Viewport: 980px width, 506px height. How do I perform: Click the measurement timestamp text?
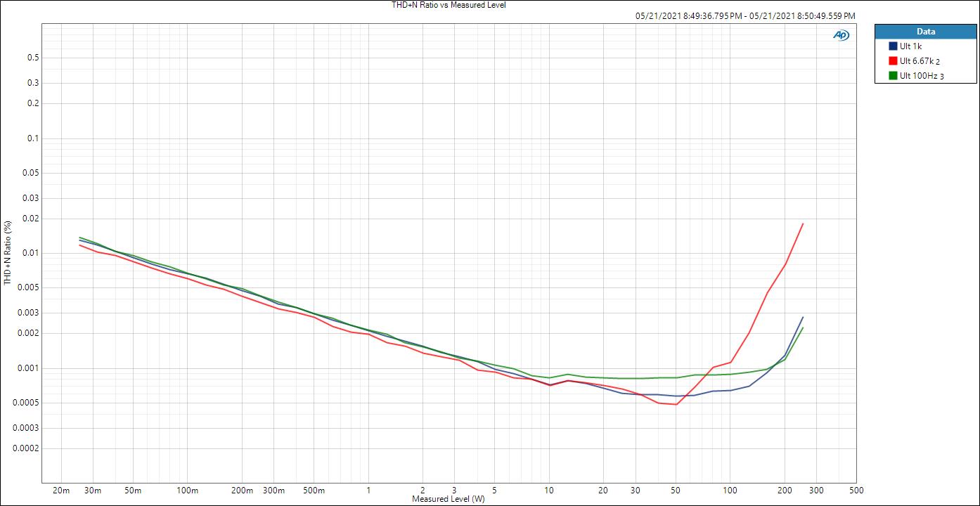[745, 15]
